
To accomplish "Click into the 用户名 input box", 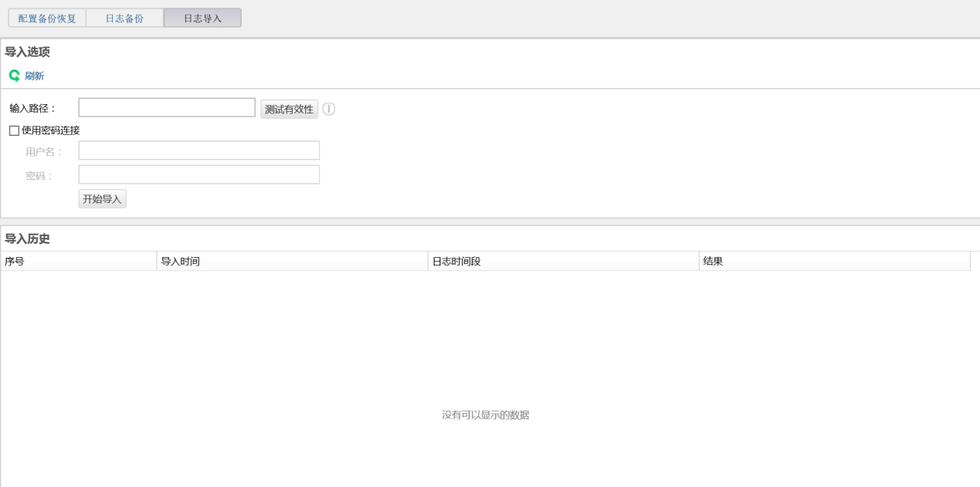I will click(199, 150).
